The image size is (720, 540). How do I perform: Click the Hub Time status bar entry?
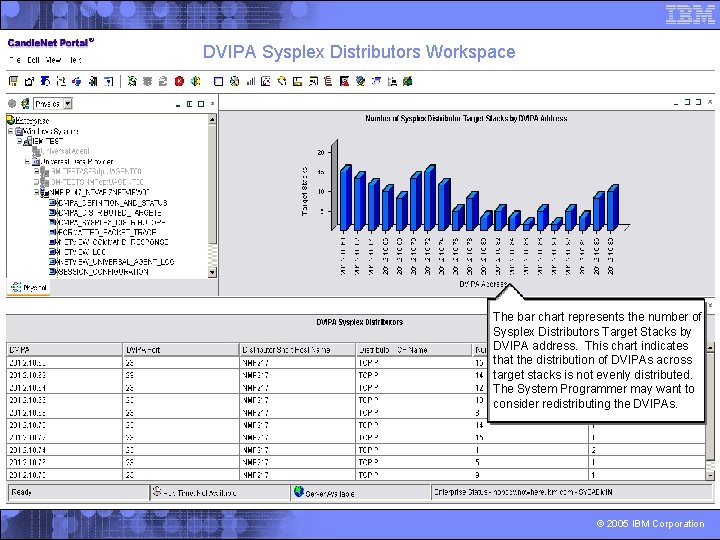point(220,492)
